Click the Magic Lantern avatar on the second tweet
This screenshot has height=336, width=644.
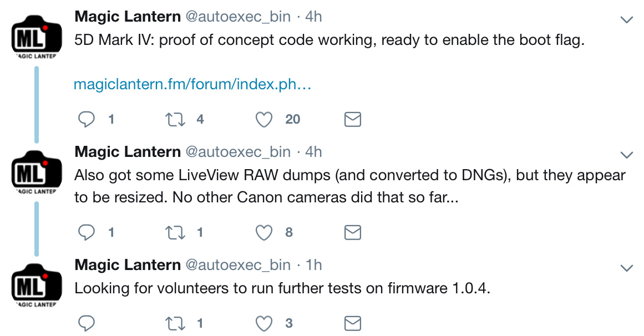[x=37, y=172]
